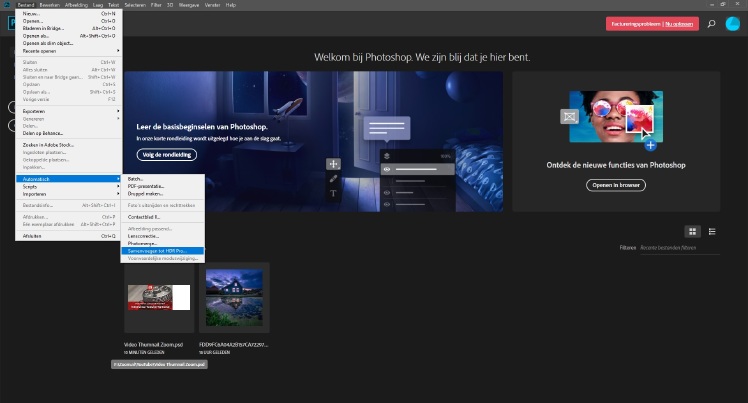Select Batch... in Automatisch submenu
The width and height of the screenshot is (748, 403).
163,179
